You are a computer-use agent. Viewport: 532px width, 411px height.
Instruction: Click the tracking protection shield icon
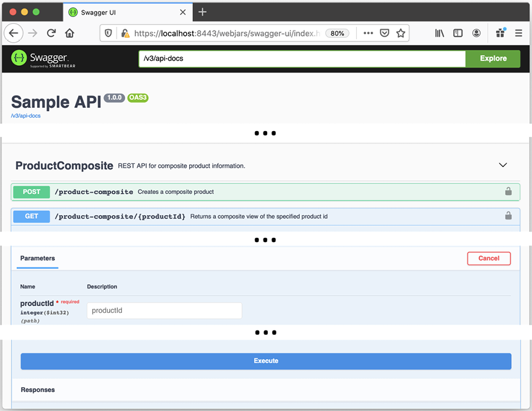(108, 33)
